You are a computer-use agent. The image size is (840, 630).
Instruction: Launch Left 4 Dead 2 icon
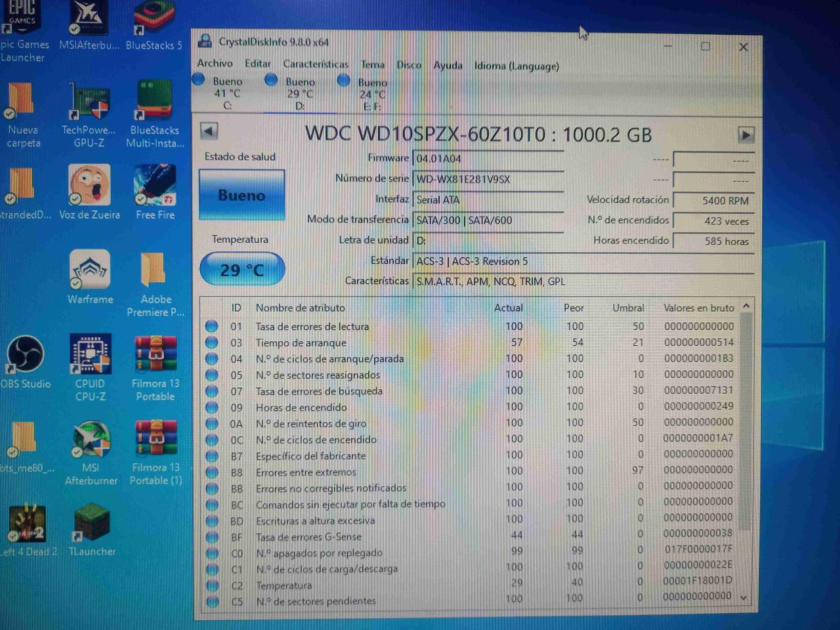tap(28, 523)
